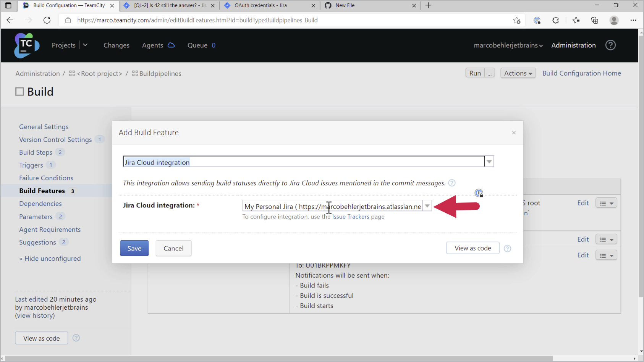Open the browser extensions icon

tap(556, 20)
